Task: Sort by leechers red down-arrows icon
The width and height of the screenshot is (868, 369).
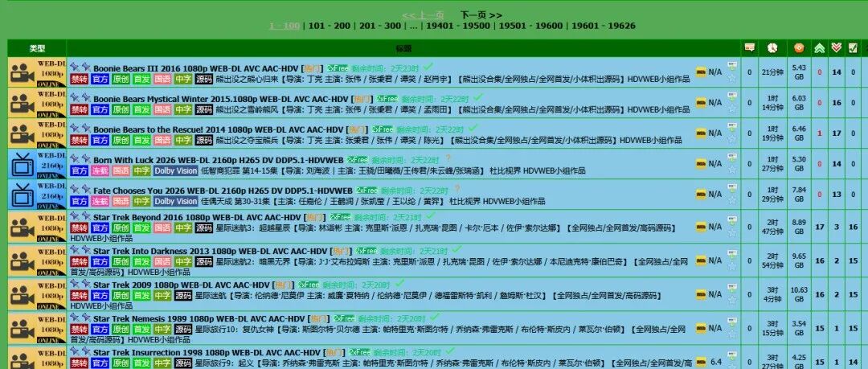Action: click(x=837, y=48)
